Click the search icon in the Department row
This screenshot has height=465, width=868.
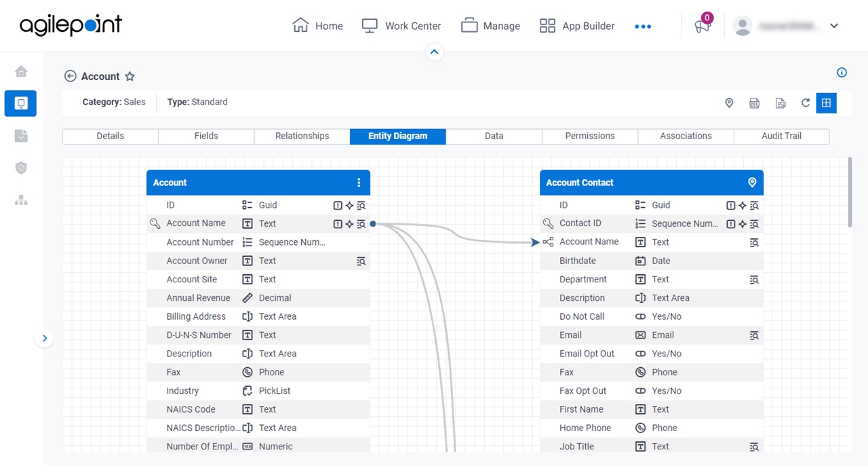(753, 280)
